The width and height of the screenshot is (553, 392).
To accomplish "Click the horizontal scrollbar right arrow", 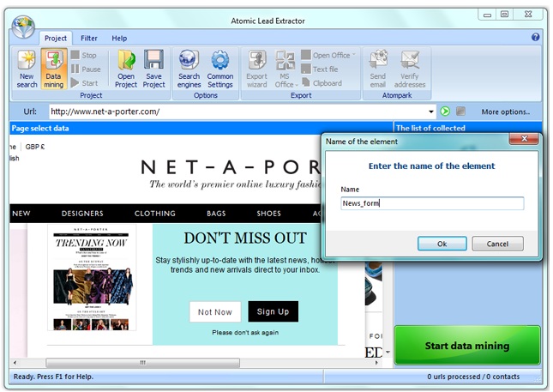I will point(376,362).
